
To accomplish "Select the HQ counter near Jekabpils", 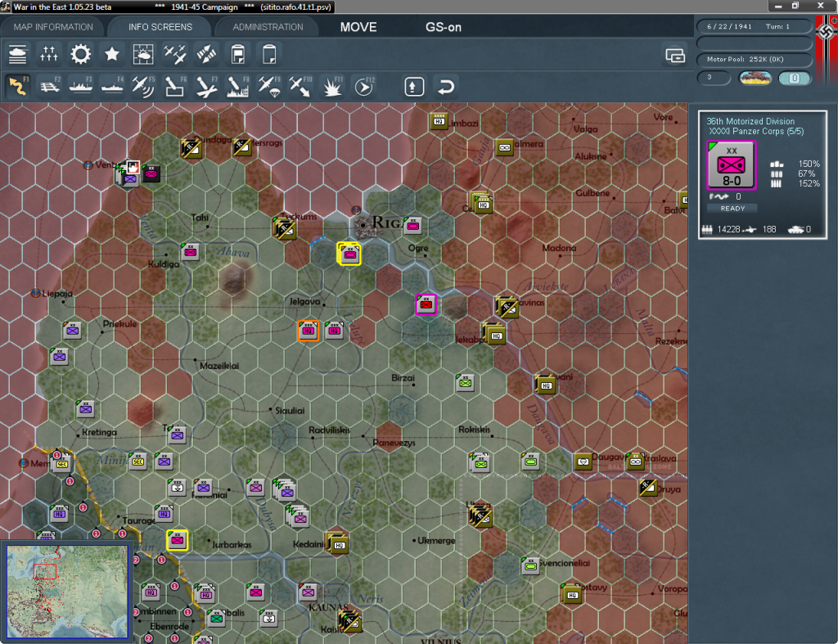I will click(x=495, y=335).
